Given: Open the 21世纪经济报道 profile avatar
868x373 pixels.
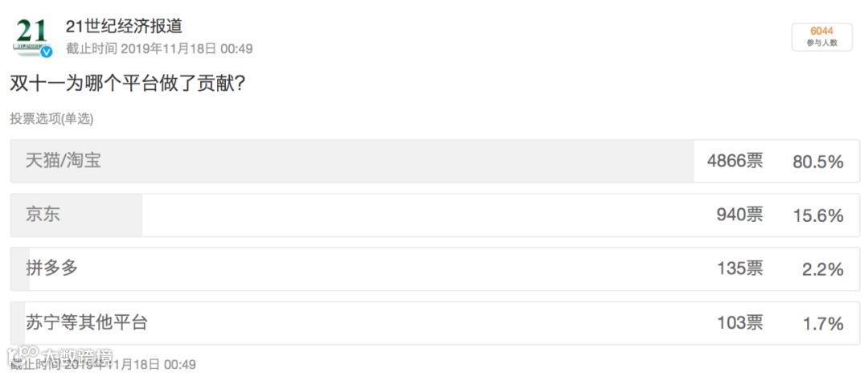Looking at the screenshot, I should point(33,36).
